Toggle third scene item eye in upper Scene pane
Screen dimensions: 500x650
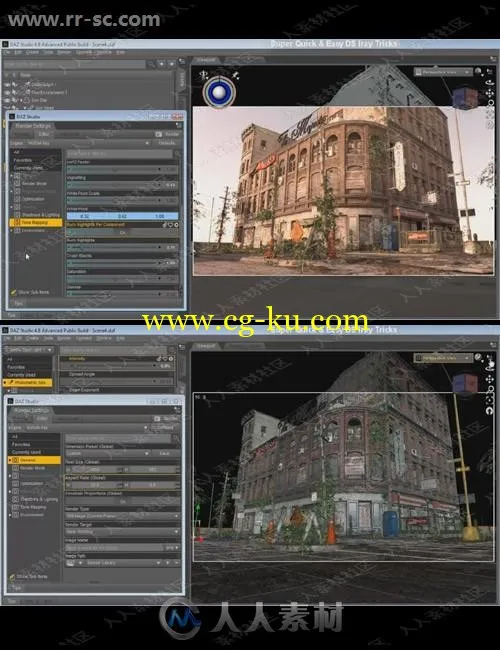pos(7,100)
